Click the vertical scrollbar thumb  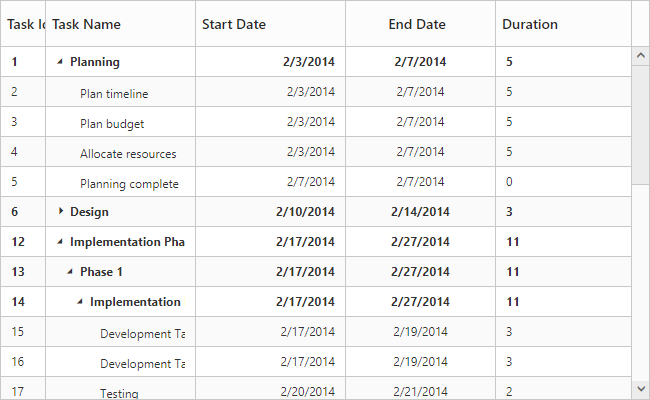point(640,125)
